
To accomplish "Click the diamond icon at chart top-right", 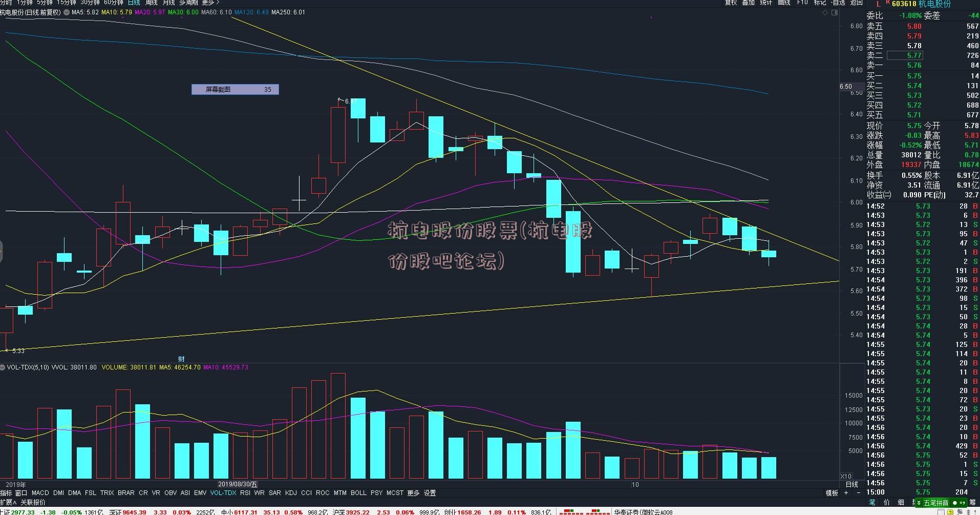I will click(825, 13).
